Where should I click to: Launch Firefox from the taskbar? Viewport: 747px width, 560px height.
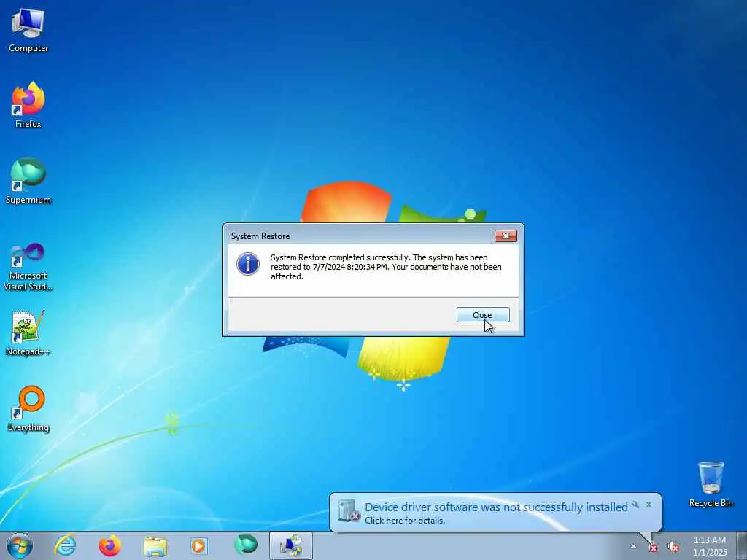pyautogui.click(x=109, y=545)
